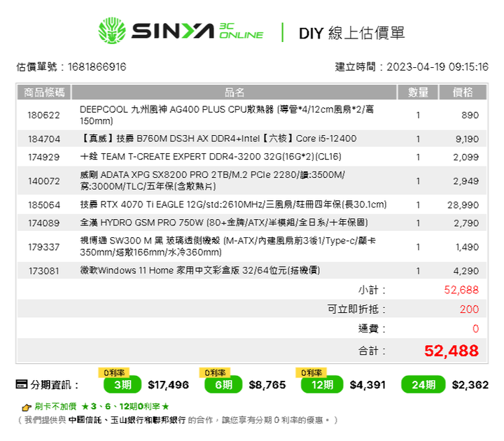This screenshot has height=441, width=504.
Task: Click the 小計 amount 52,688
Action: tap(461, 290)
